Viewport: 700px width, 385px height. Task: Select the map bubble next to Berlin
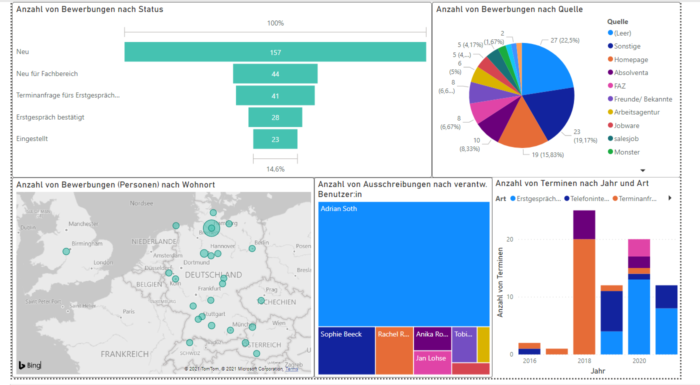(252, 248)
